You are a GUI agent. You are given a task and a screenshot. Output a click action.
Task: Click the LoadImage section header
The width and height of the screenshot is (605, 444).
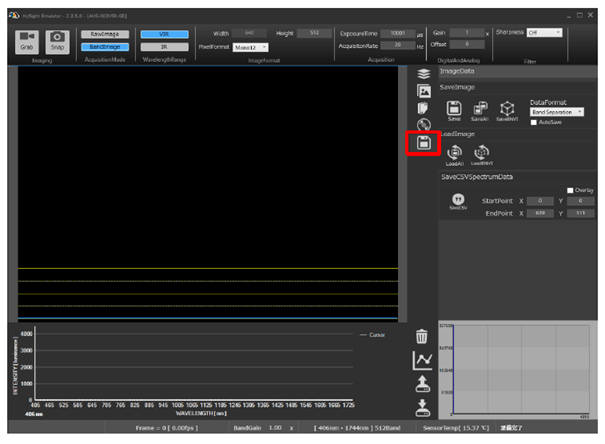click(x=518, y=134)
